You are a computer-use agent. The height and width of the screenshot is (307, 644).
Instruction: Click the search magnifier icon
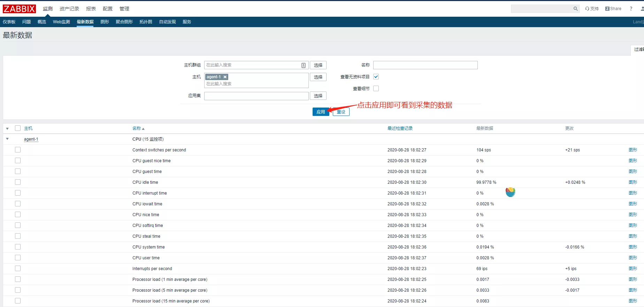pos(575,9)
